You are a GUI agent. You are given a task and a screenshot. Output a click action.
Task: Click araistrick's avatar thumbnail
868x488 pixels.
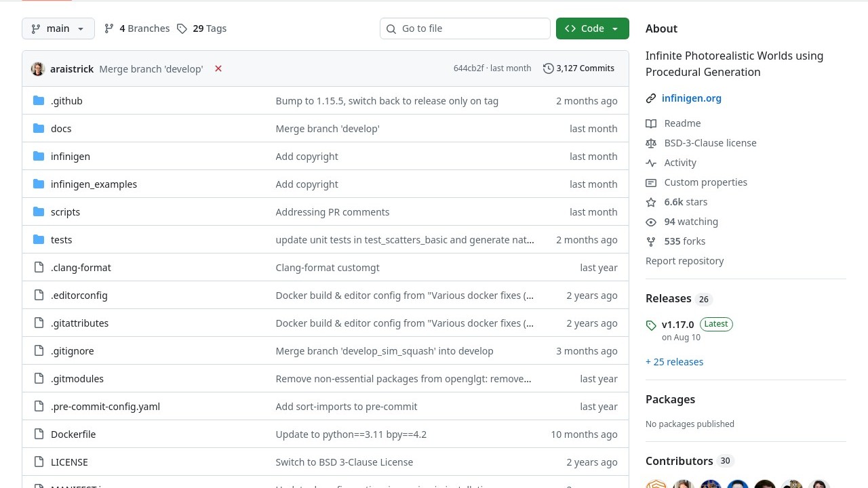point(38,68)
